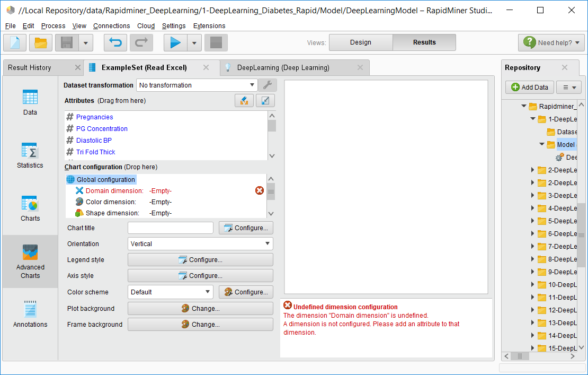588x375 pixels.
Task: Open the File menu
Action: coord(11,26)
